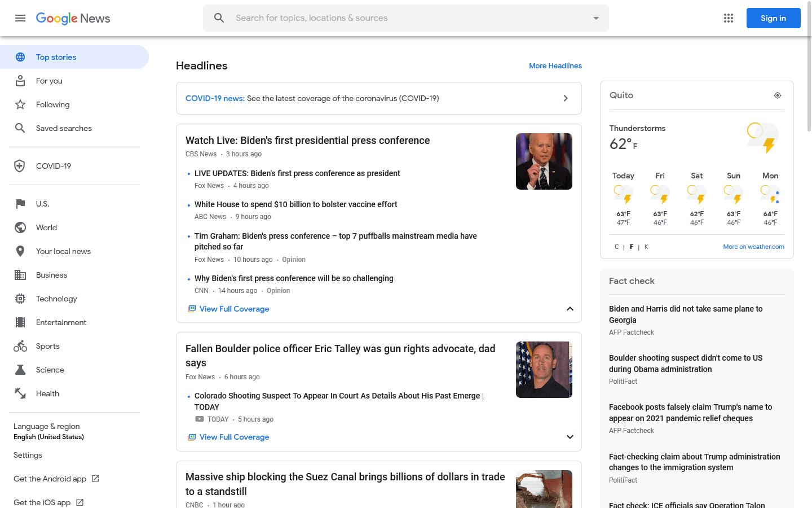812x508 pixels.
Task: Click the search magnifier icon
Action: click(x=219, y=18)
